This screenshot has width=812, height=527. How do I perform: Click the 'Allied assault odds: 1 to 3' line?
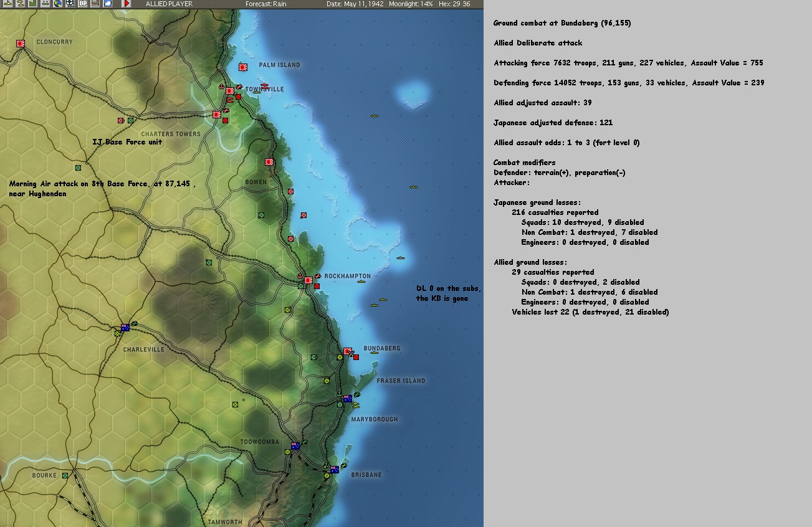coord(566,143)
